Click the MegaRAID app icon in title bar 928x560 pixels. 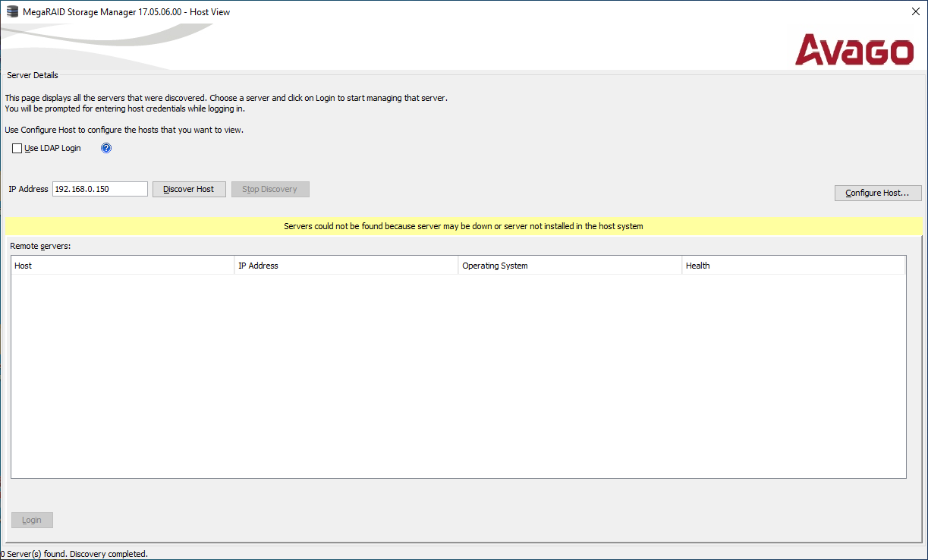tap(12, 11)
